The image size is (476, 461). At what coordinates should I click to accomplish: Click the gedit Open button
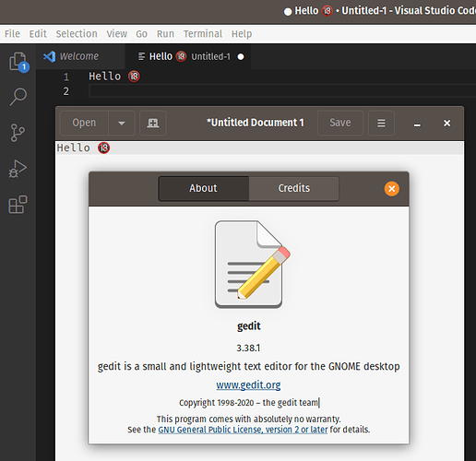[x=84, y=123]
